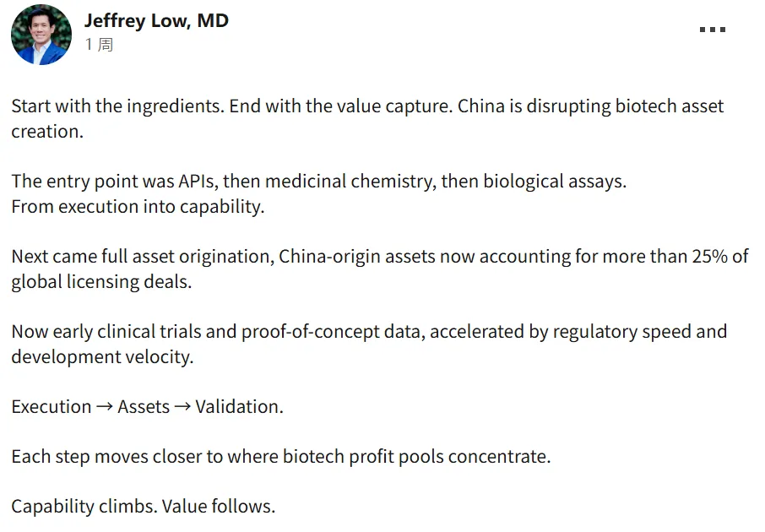
Task: Click the "Capability climbs." text
Action: click(84, 507)
